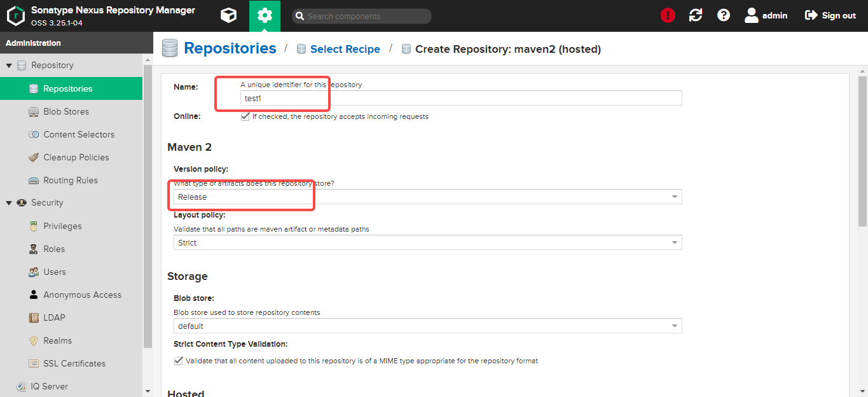Click the Cleanup Policies broom icon
Viewport: 868px width, 397px height.
click(34, 158)
